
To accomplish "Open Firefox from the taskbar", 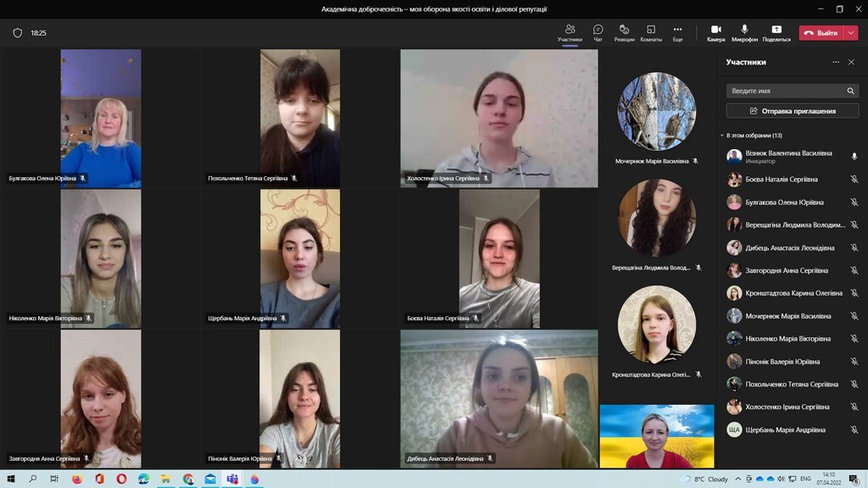I will pyautogui.click(x=77, y=479).
